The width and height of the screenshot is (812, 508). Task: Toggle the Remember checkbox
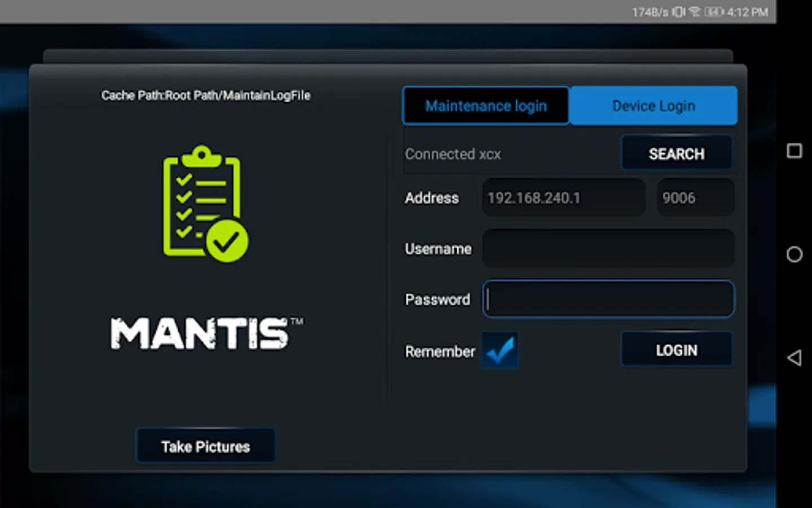click(x=500, y=351)
